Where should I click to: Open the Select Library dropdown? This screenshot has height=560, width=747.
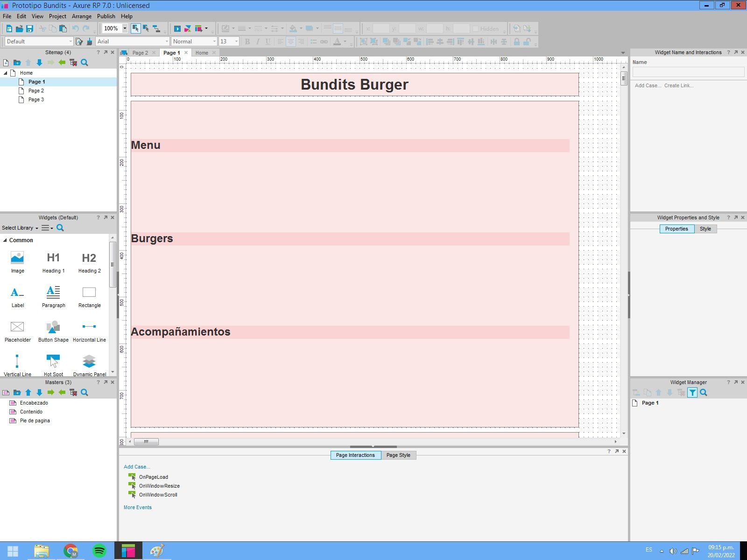[x=20, y=228]
